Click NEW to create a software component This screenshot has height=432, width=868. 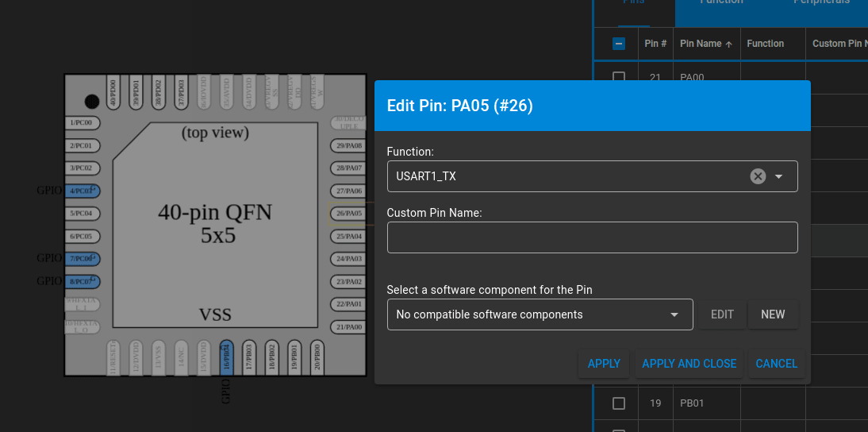[773, 314]
